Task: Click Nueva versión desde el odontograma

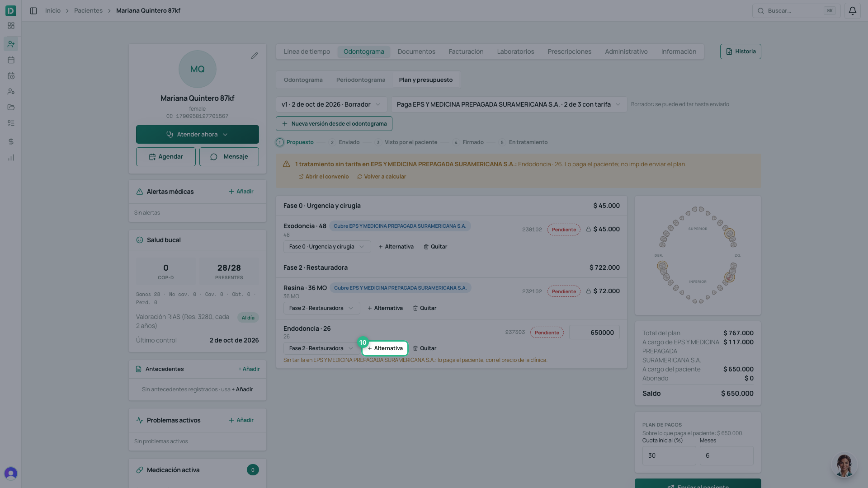Action: (334, 124)
